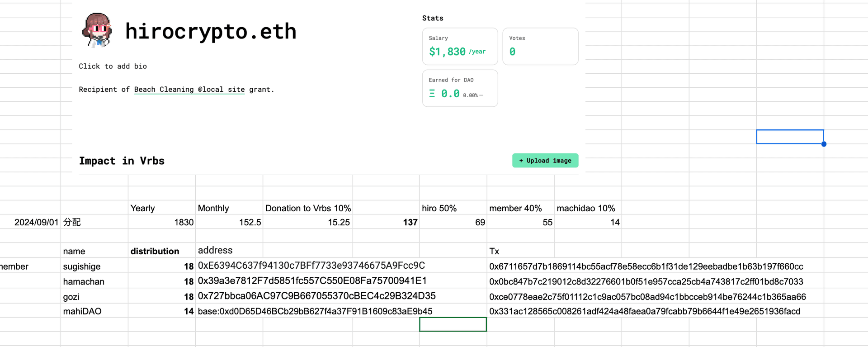Screen dimensions: 868x347
Task: Select the 'hiro 50%' header cell
Action: [x=453, y=208]
